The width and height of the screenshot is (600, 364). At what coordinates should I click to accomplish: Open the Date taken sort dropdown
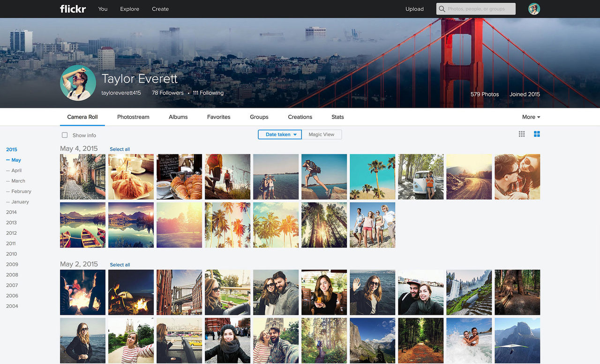click(x=279, y=134)
